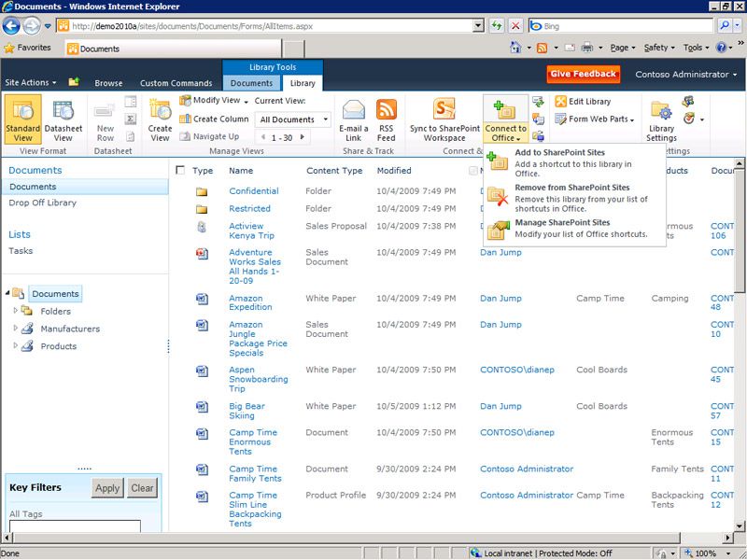
Task: Switch to Standard View format
Action: 22,119
